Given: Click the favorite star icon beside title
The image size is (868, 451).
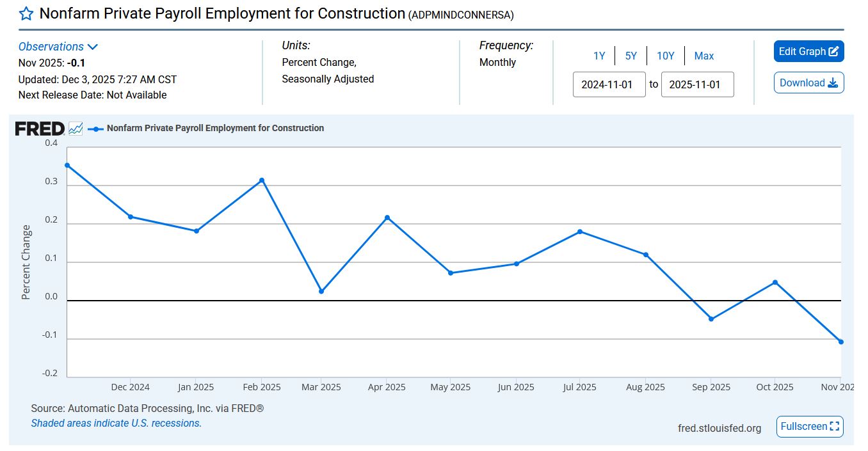Looking at the screenshot, I should (x=26, y=14).
